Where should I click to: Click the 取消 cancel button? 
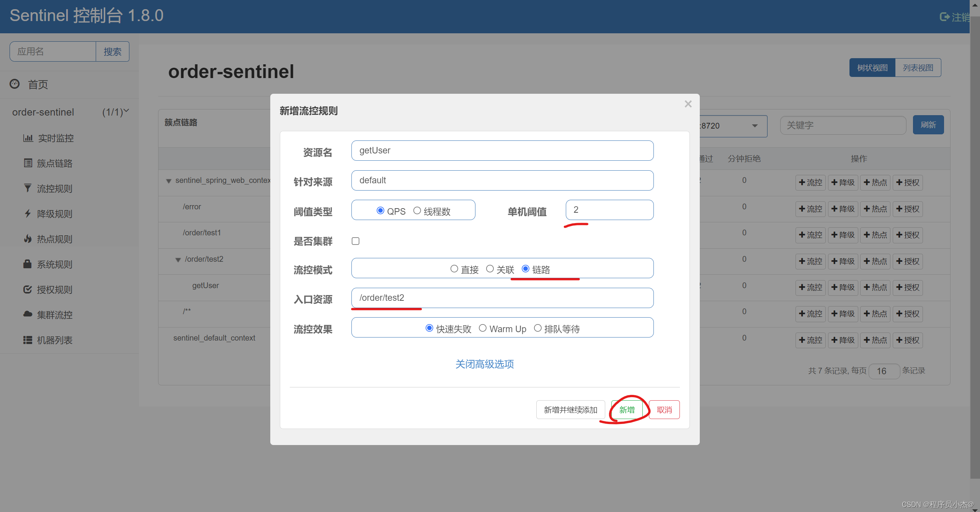664,409
